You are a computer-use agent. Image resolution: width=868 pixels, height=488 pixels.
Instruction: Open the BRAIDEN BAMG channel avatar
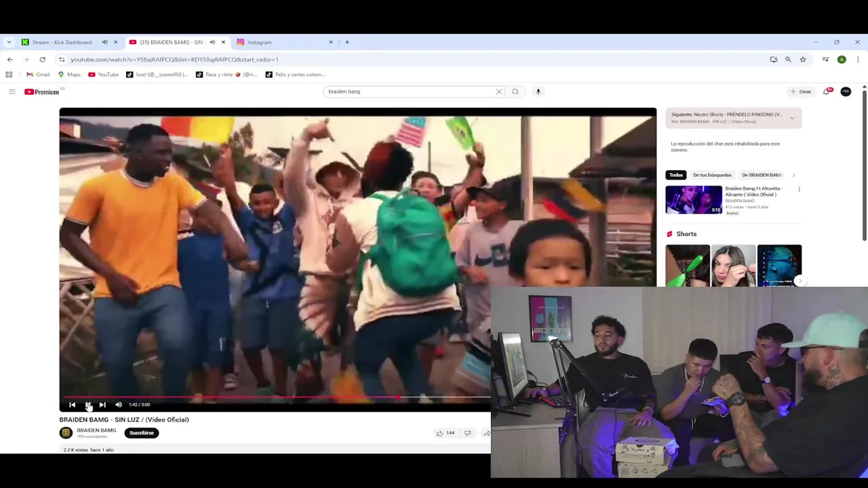[x=66, y=433]
